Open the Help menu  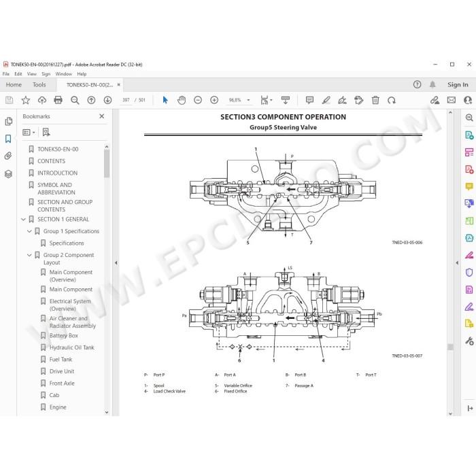82,73
